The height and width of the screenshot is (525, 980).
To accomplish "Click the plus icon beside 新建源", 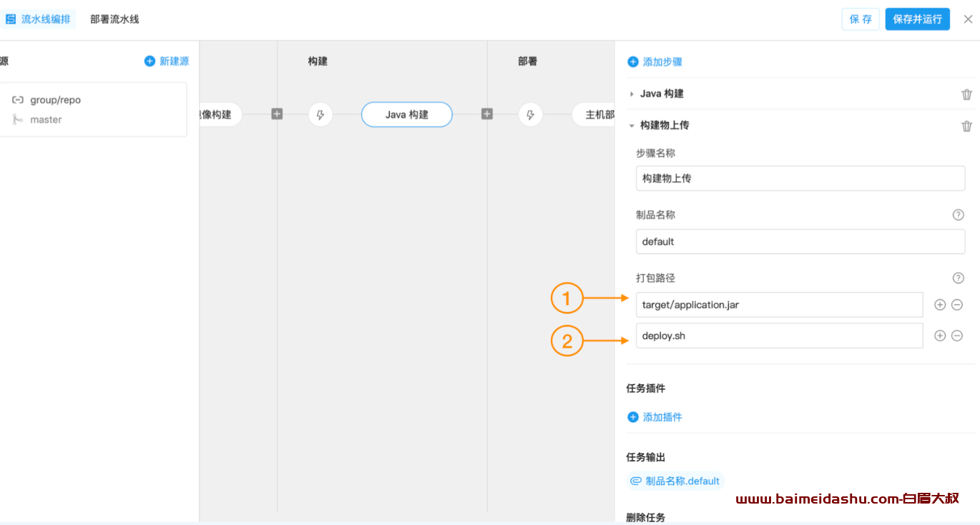I will click(x=150, y=62).
